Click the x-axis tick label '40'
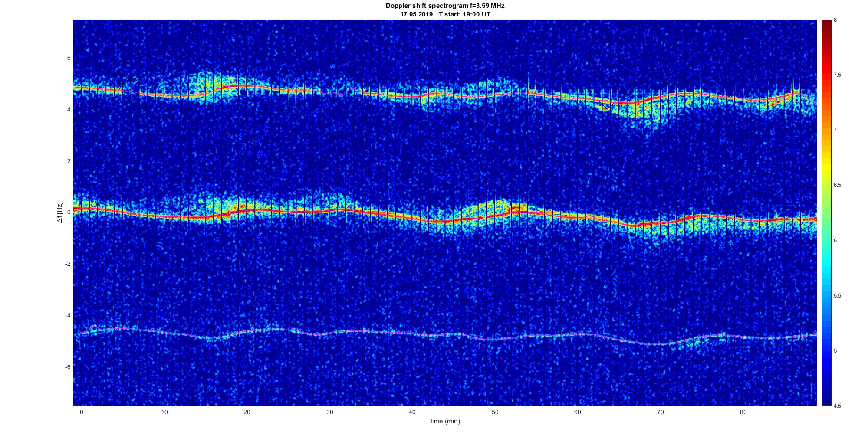The height and width of the screenshot is (435, 868). [x=412, y=412]
